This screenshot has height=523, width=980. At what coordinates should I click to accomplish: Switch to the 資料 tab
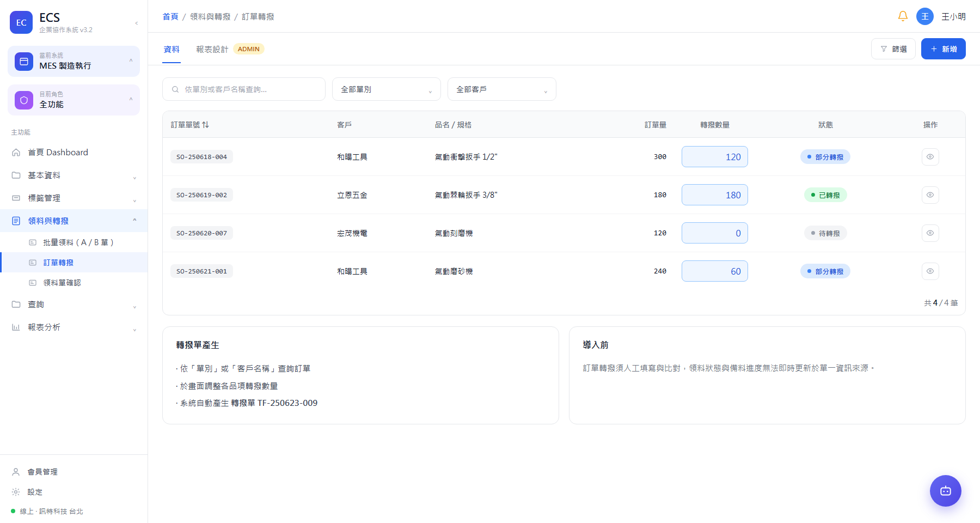click(x=171, y=49)
